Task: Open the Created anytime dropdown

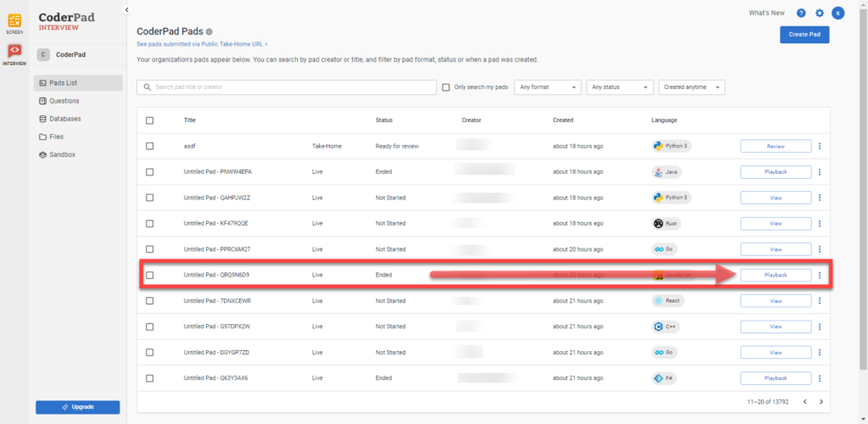Action: click(x=692, y=87)
